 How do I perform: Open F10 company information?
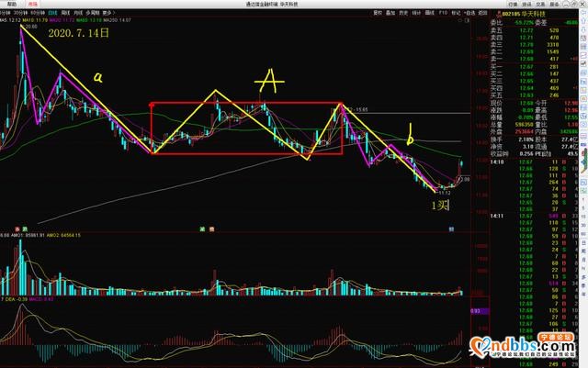coord(443,15)
